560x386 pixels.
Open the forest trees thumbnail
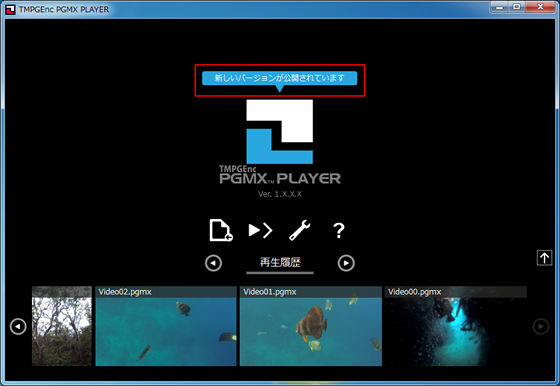62,326
